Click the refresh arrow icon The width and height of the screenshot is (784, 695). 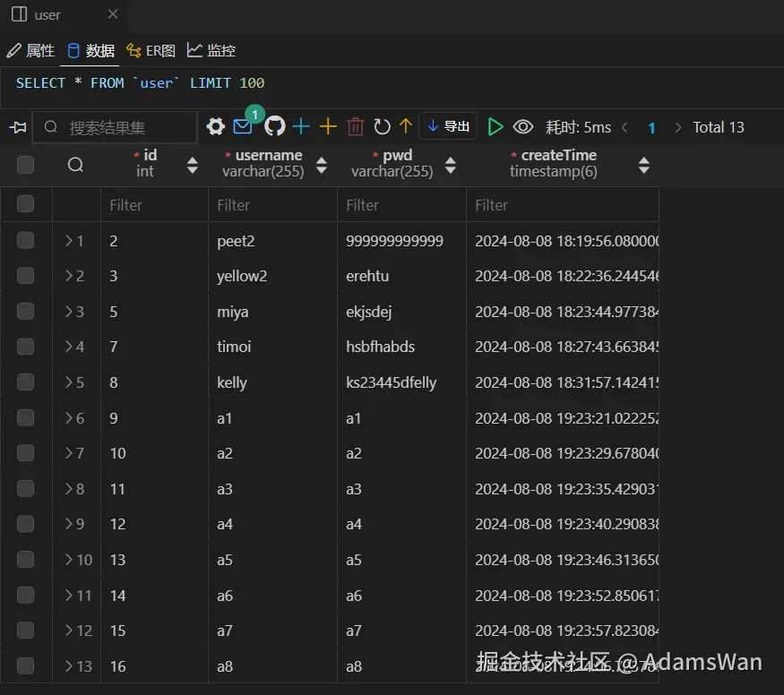coord(382,126)
